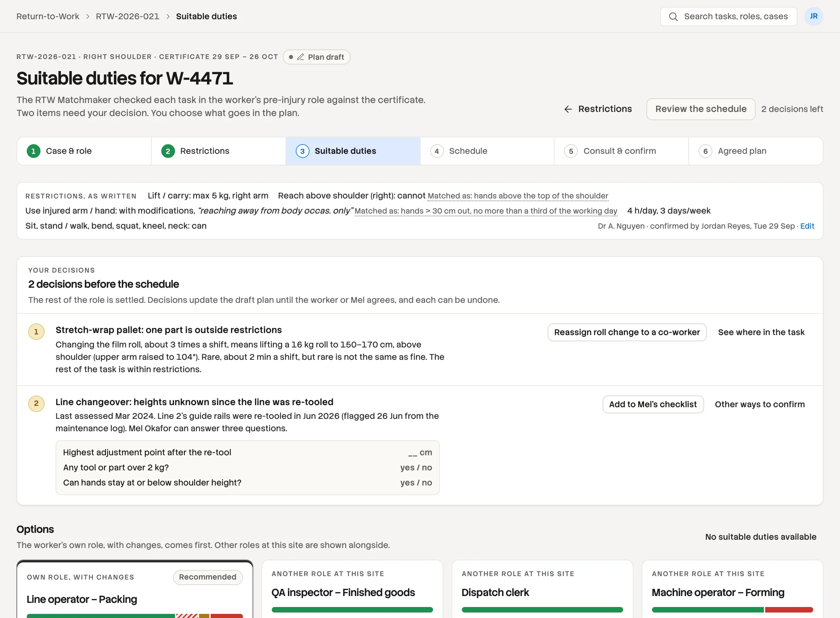Click the QA inspector suitability bar
This screenshot has height=618, width=840.
(352, 610)
